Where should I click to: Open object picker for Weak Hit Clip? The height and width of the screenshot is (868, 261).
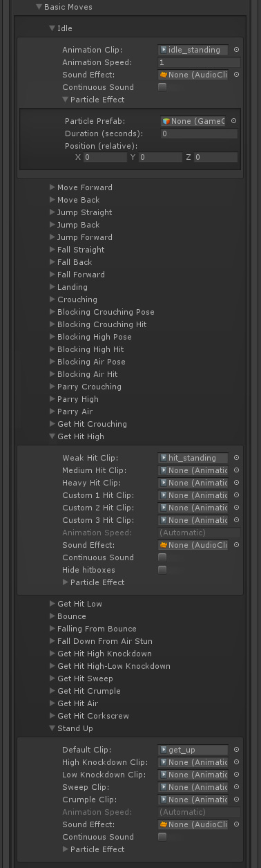236,458
